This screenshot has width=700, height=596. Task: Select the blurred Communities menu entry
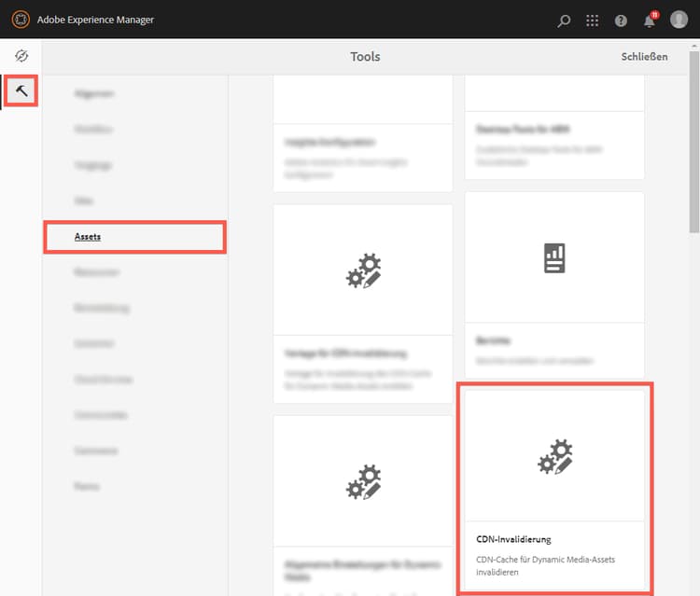pyautogui.click(x=101, y=415)
